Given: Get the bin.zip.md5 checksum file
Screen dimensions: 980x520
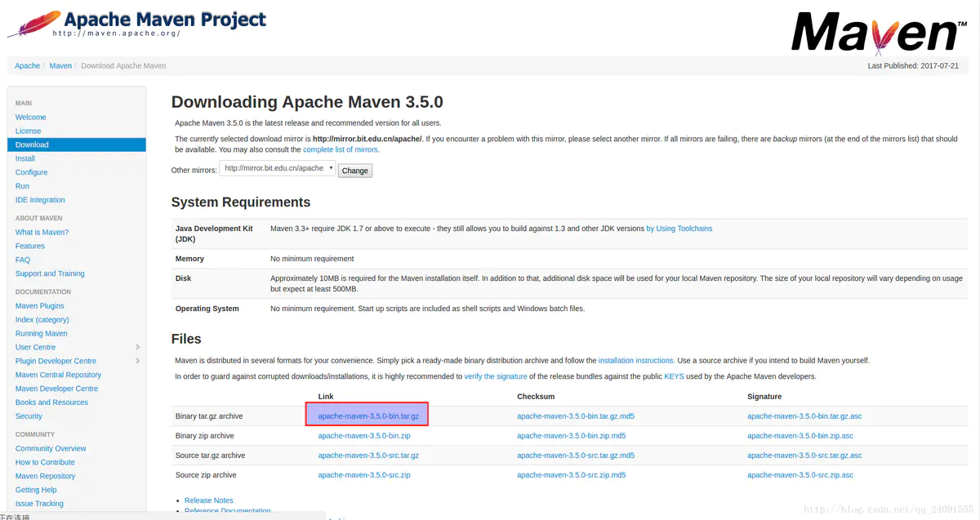Looking at the screenshot, I should (x=571, y=436).
